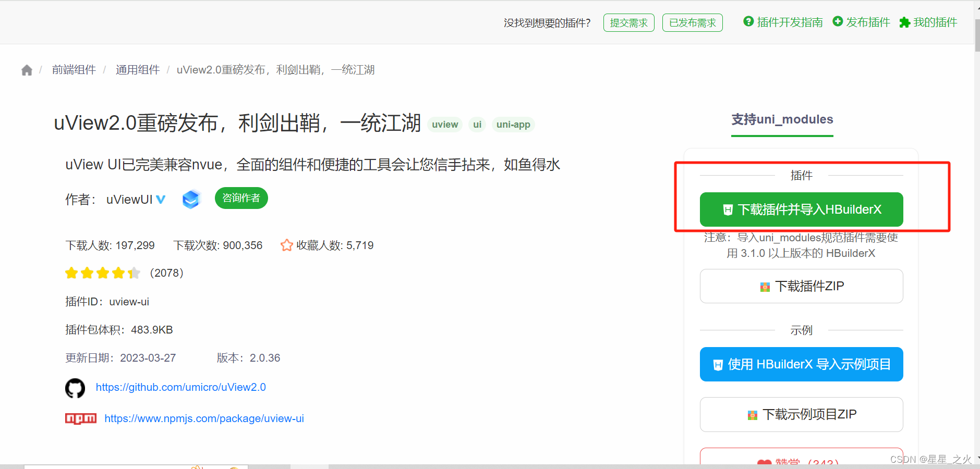This screenshot has width=980, height=469.
Task: Click 下载插件并导入HBuilderX green button
Action: 801,209
